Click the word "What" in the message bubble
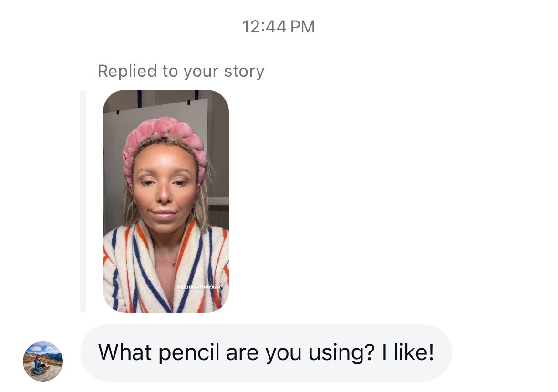Screen dimensions: 558x392 [125, 352]
